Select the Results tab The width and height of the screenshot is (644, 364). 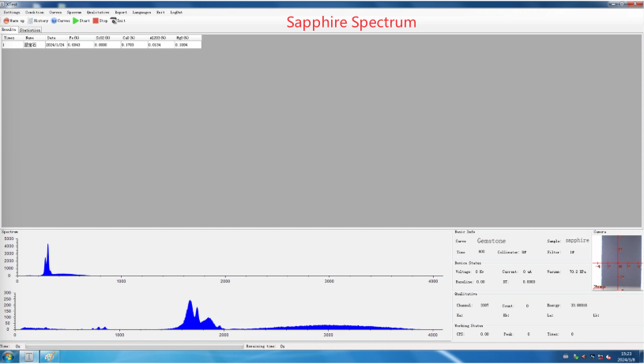[9, 30]
